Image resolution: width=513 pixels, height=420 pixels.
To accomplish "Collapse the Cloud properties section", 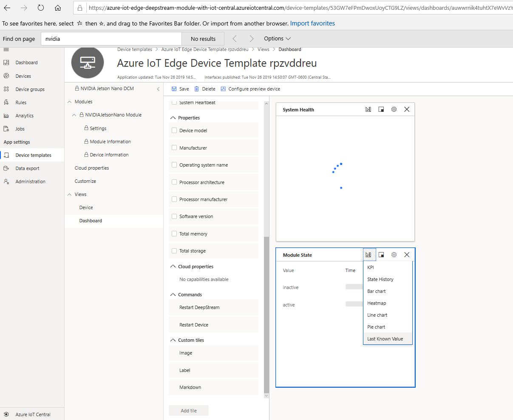I will (173, 267).
